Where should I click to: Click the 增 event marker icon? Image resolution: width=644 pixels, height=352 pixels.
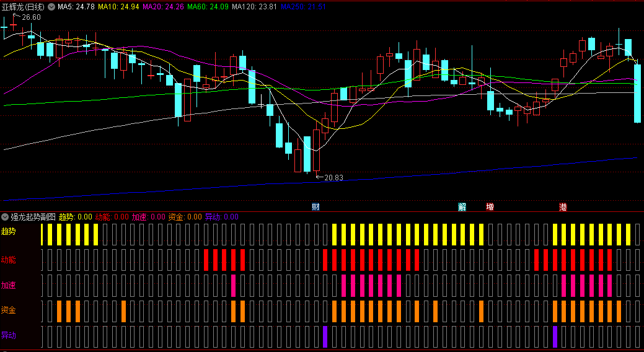click(490, 206)
